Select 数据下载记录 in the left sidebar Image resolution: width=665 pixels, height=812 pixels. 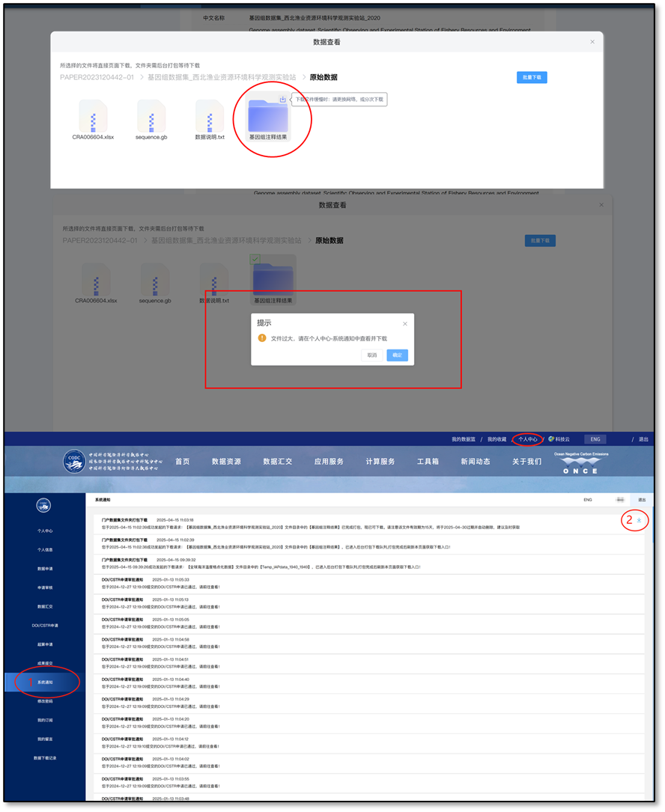45,758
